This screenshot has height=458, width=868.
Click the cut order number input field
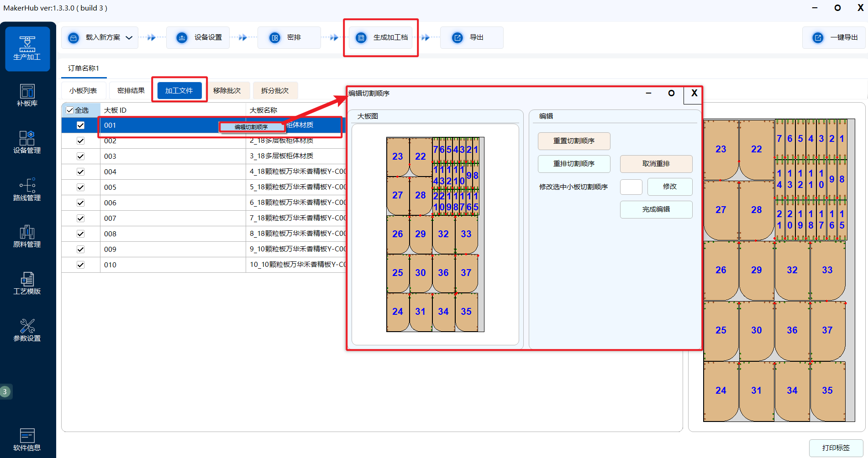[x=631, y=187]
